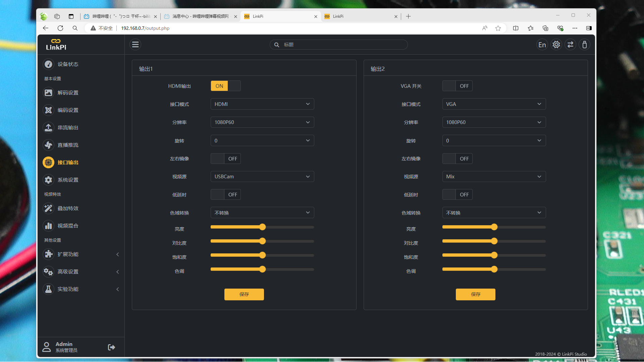This screenshot has height=362, width=644.
Task: Toggle 低延时 for output 1
Action: point(225,195)
